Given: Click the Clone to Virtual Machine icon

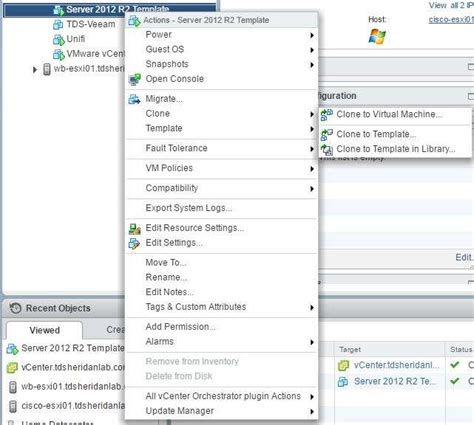Looking at the screenshot, I should [326, 115].
